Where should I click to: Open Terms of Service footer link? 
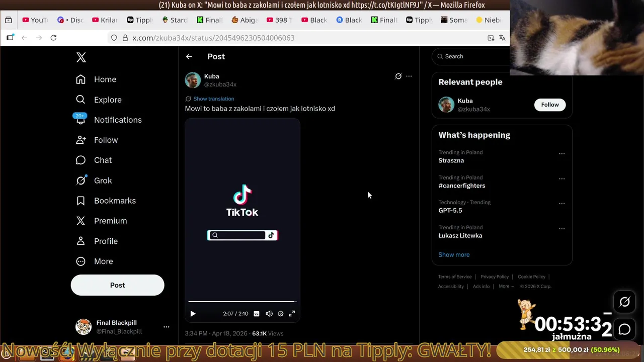tap(455, 277)
